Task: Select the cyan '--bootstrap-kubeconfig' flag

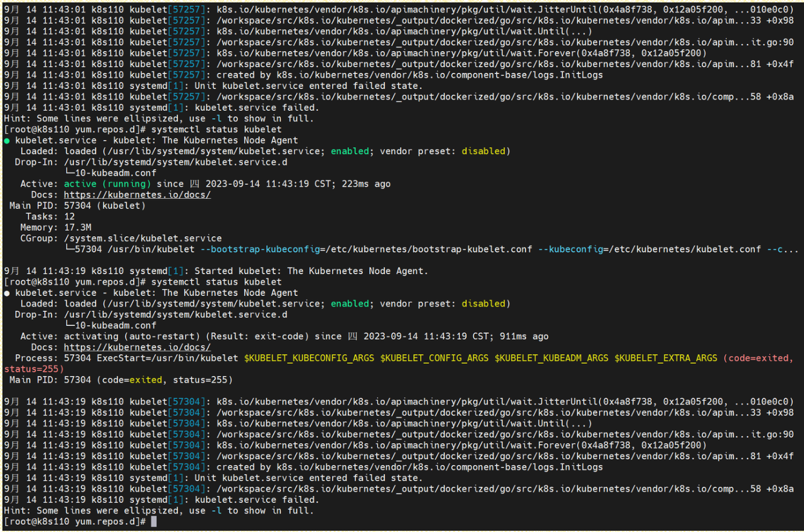Action: (x=260, y=249)
